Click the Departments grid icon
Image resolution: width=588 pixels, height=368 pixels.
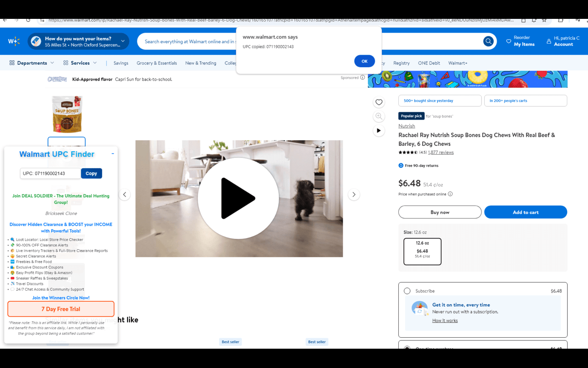coord(12,63)
